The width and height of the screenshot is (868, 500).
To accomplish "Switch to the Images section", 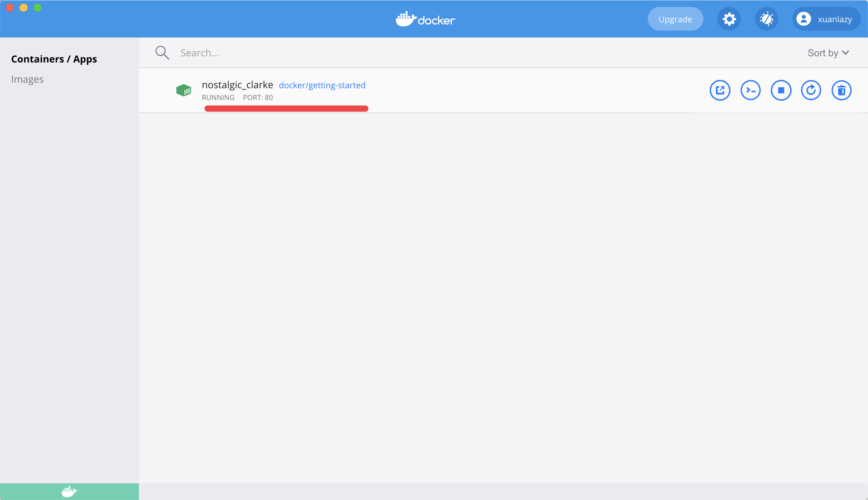I will pyautogui.click(x=27, y=80).
